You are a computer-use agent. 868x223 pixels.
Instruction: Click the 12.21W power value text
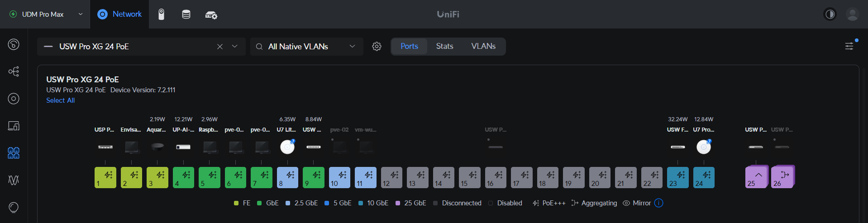pos(183,119)
